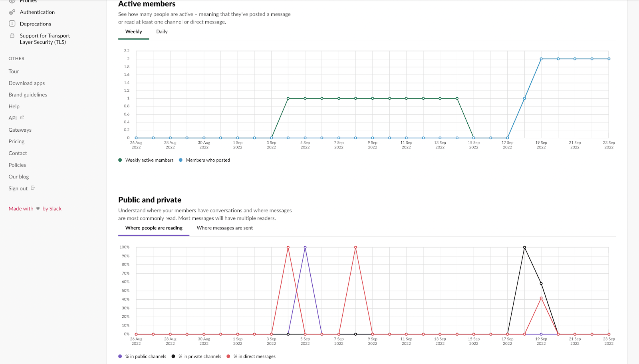Click the purple public channels peak at 100%

(x=305, y=247)
